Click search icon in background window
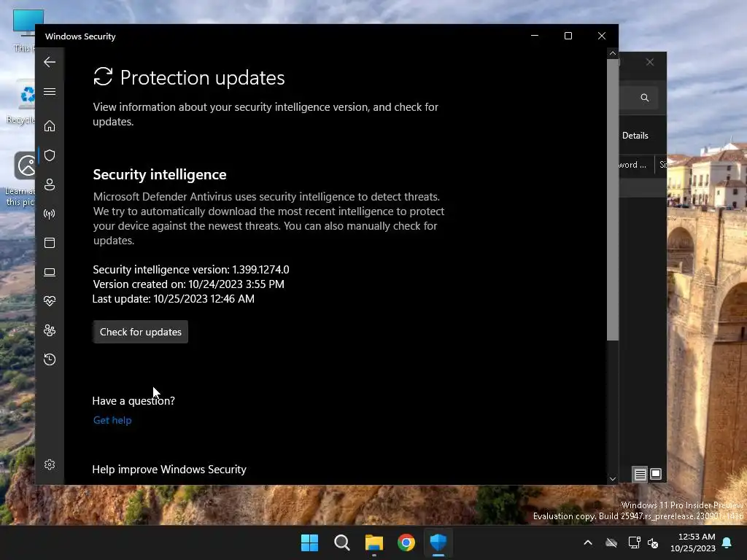Screen dimensions: 747x560 click(x=645, y=98)
